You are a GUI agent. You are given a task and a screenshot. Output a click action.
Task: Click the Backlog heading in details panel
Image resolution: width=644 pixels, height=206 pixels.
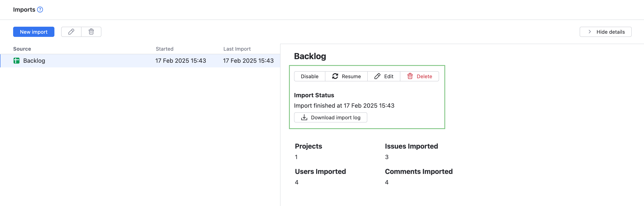pos(310,56)
